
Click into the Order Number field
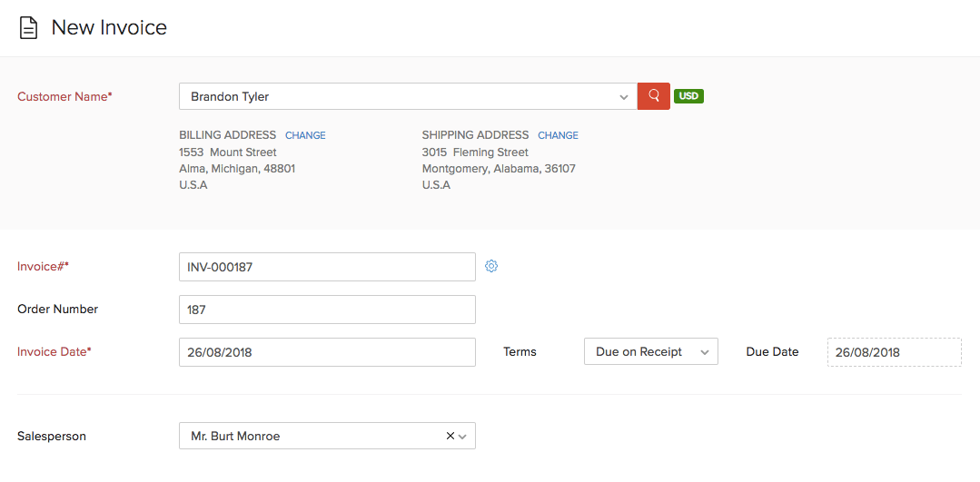[x=327, y=310]
